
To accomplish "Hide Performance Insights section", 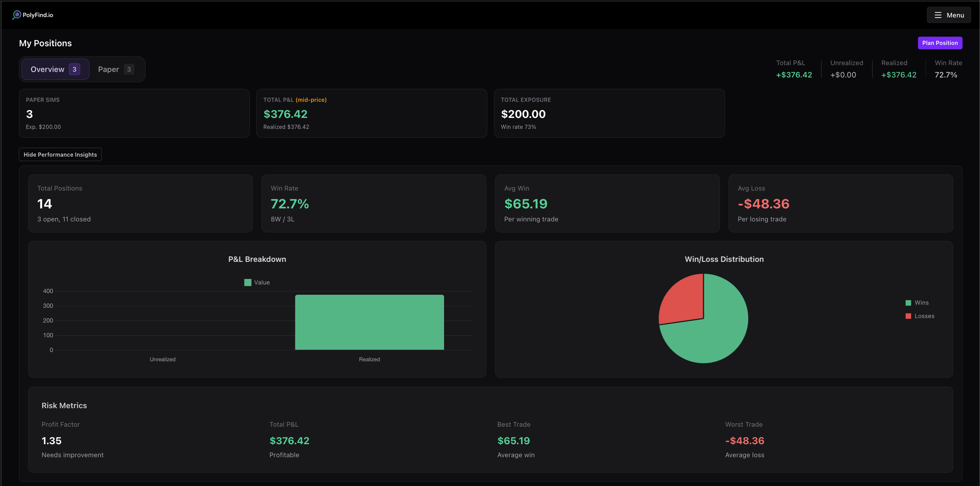I will pyautogui.click(x=60, y=155).
